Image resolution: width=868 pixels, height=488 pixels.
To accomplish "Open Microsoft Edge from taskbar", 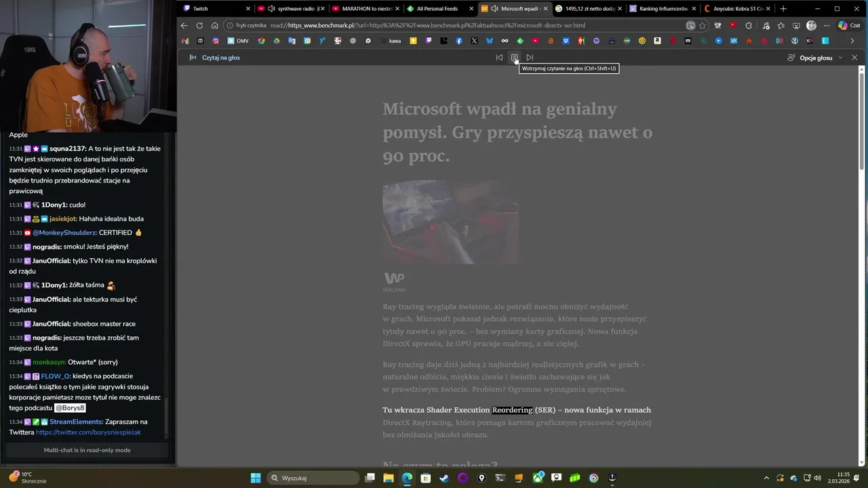I will (407, 478).
